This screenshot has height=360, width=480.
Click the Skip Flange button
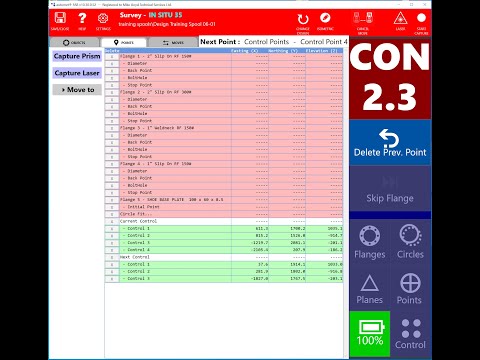click(x=390, y=188)
